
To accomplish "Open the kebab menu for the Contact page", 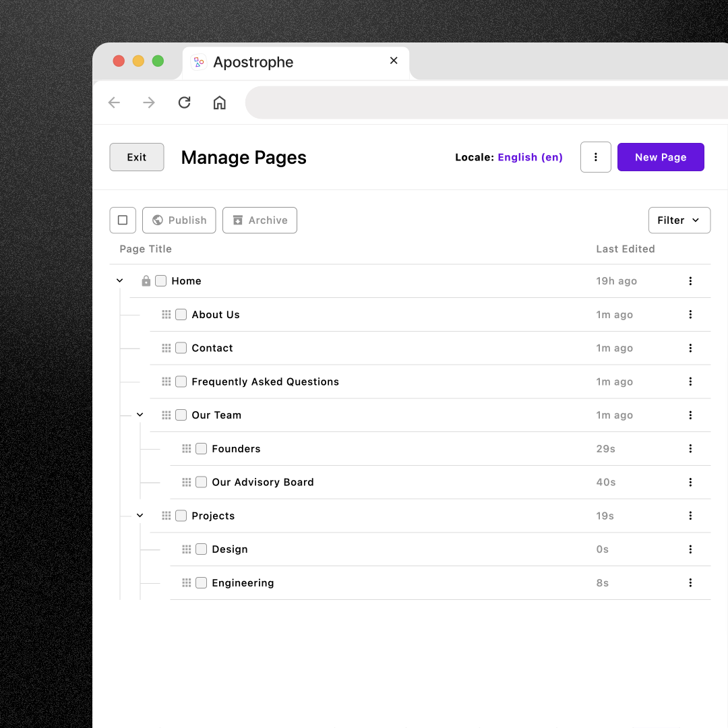I will [x=690, y=348].
